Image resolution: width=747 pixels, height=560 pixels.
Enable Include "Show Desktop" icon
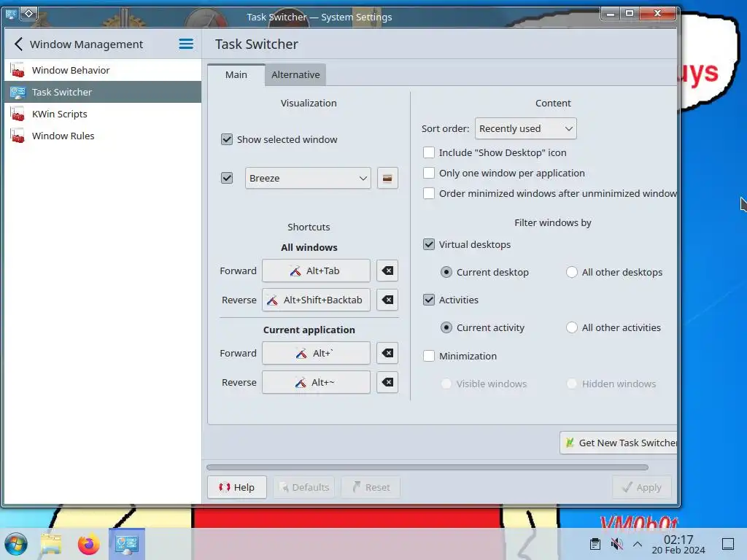429,152
